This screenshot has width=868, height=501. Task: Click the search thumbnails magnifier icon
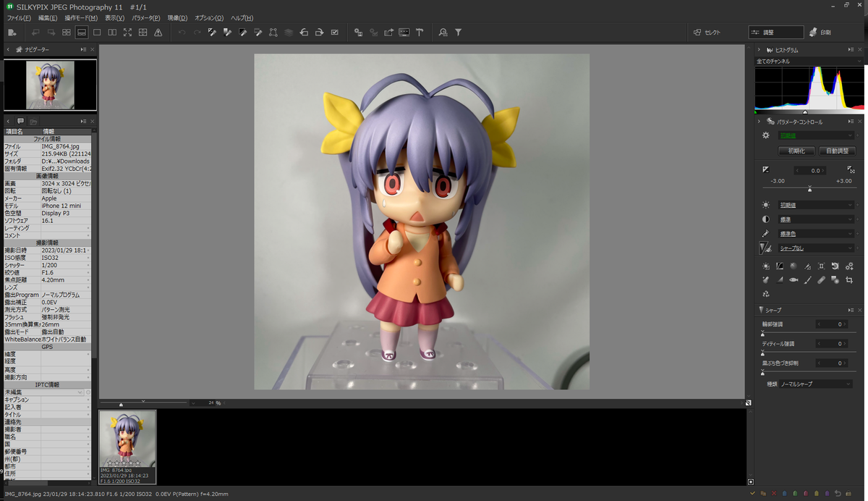(443, 33)
